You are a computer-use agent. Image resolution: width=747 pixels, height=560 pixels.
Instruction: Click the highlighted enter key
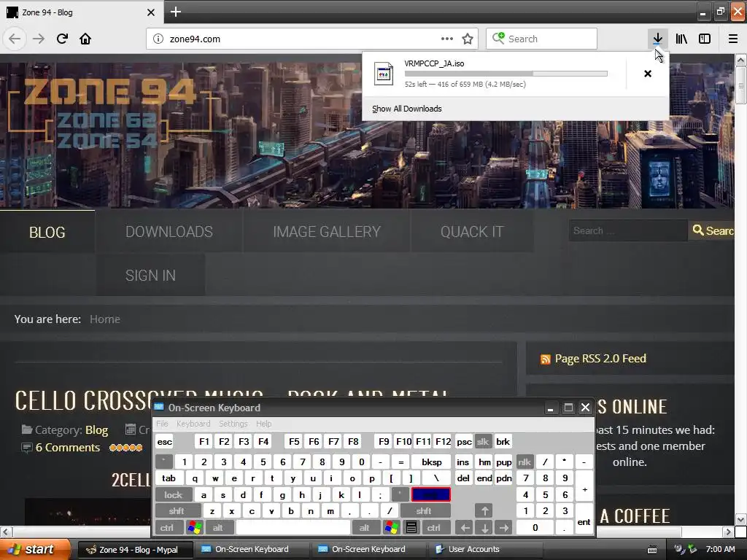[430, 495]
